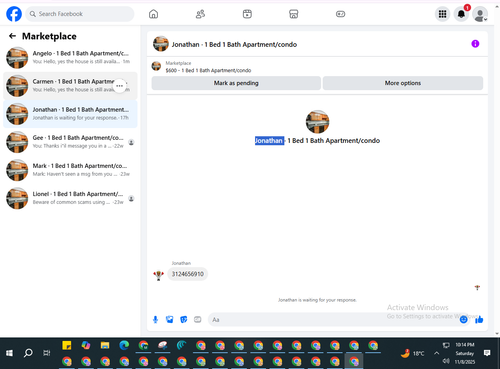Open Windows taskbar search
Screen dimensions: 500x369
pos(28,353)
